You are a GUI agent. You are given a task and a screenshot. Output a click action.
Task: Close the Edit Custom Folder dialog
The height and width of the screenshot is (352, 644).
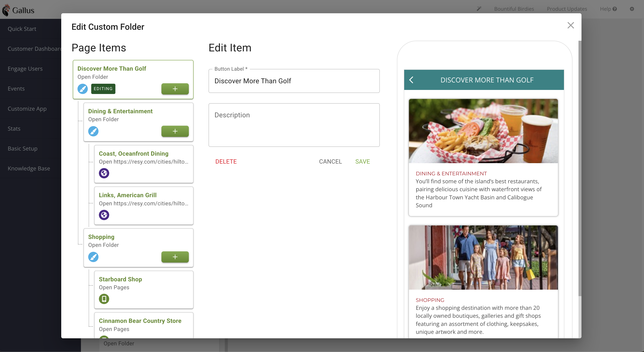point(571,25)
